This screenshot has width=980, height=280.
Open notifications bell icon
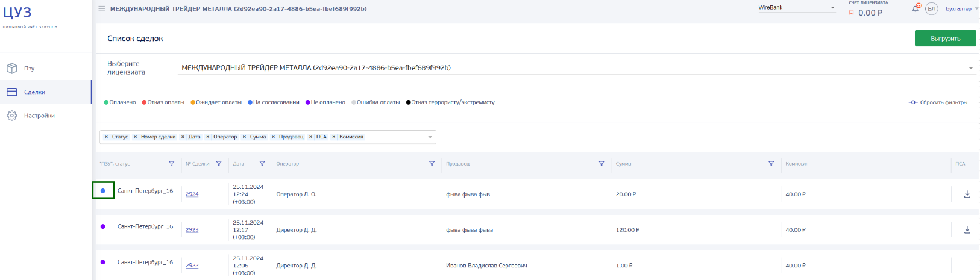pos(916,8)
